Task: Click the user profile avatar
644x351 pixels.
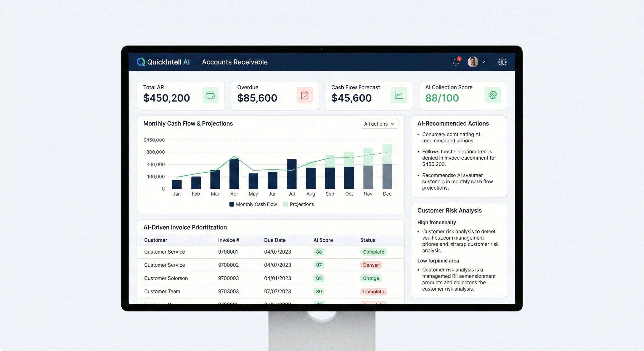Action: [473, 62]
